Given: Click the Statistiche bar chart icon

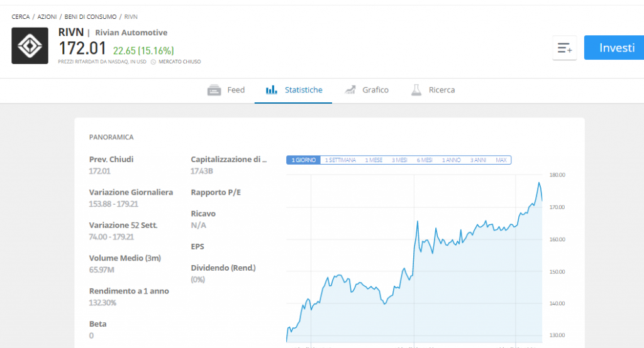Looking at the screenshot, I should pyautogui.click(x=272, y=90).
